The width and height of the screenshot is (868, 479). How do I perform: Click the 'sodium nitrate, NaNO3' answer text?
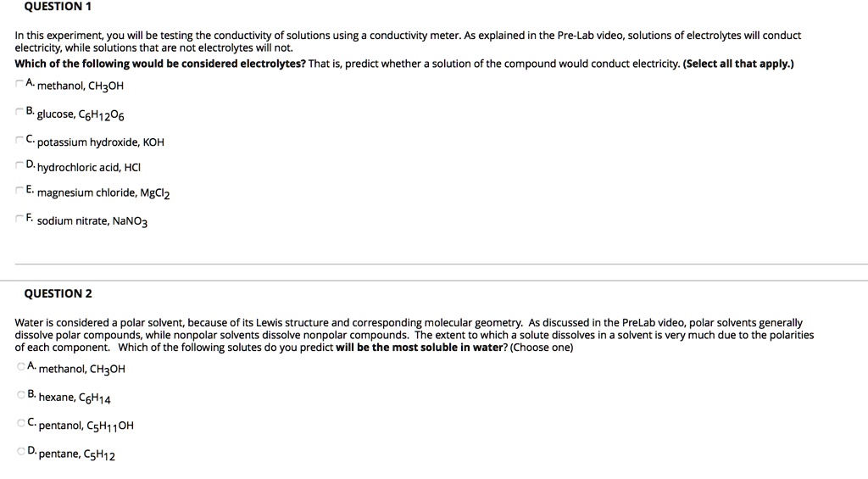(92, 221)
